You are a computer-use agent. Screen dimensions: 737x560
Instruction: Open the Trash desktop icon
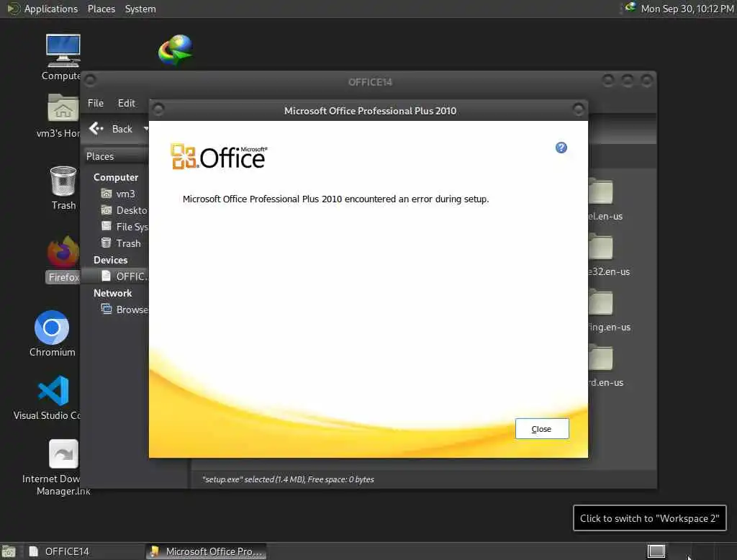click(x=63, y=188)
